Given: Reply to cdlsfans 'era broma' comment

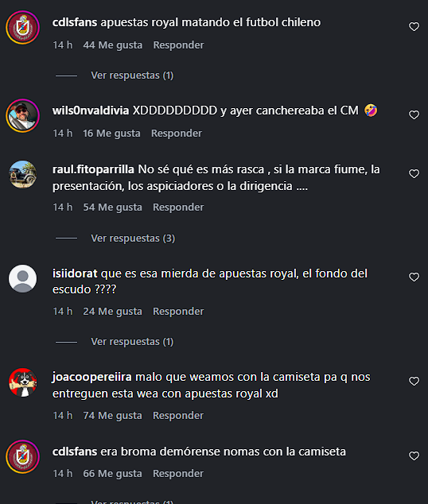Looking at the screenshot, I should [178, 474].
